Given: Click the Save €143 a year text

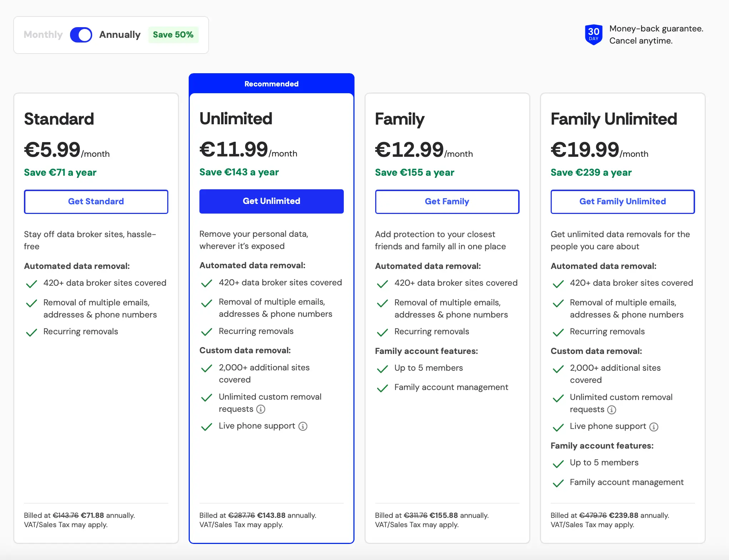Looking at the screenshot, I should (239, 172).
